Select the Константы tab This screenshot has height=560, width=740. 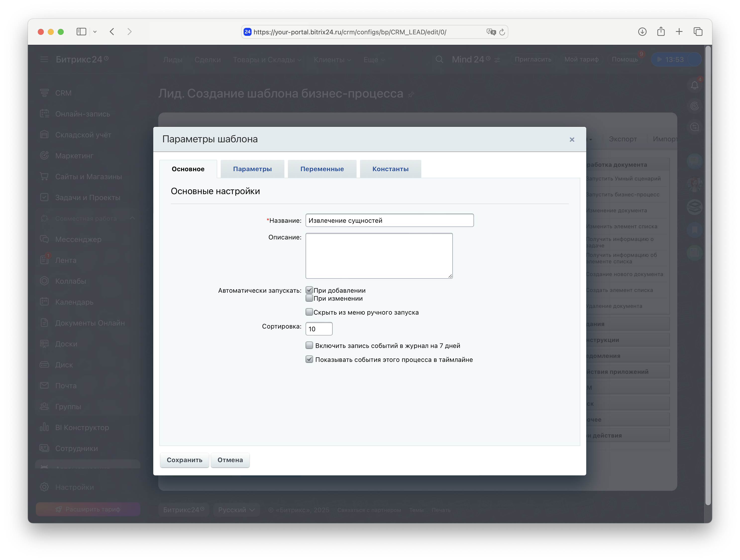click(390, 169)
